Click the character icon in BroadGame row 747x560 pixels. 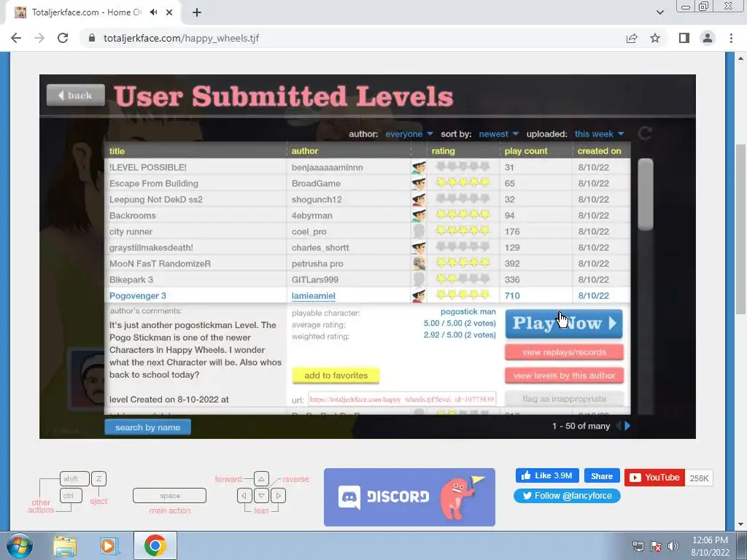(x=419, y=183)
